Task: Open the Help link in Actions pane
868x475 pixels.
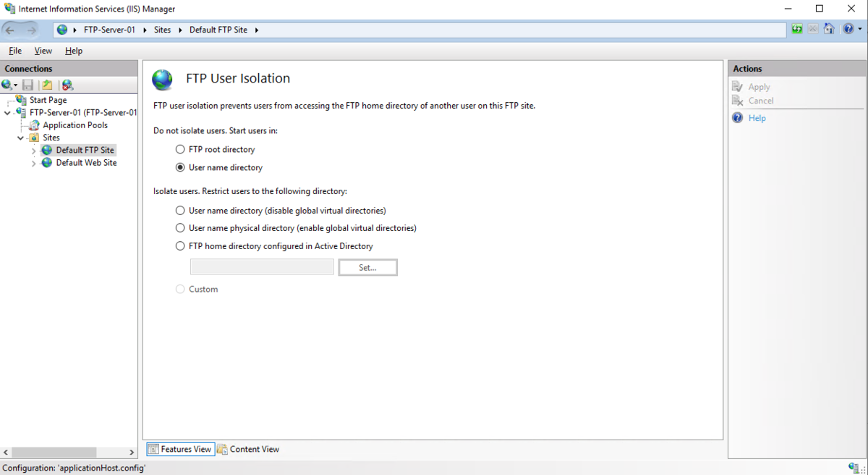Action: (757, 118)
